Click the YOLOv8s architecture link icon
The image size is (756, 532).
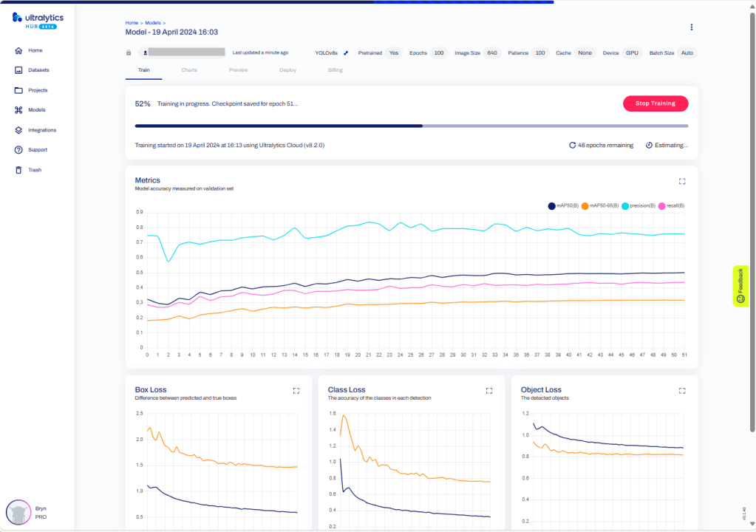tap(346, 53)
